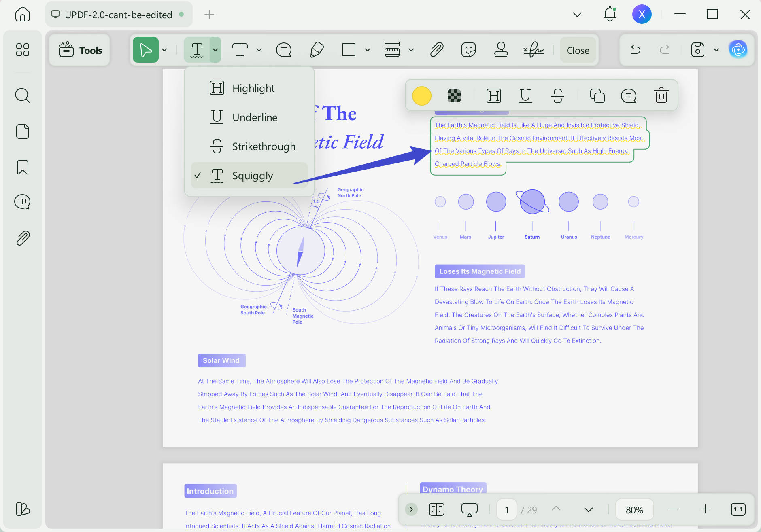Expand the text markup dropdown arrow
The height and width of the screenshot is (532, 761).
216,50
